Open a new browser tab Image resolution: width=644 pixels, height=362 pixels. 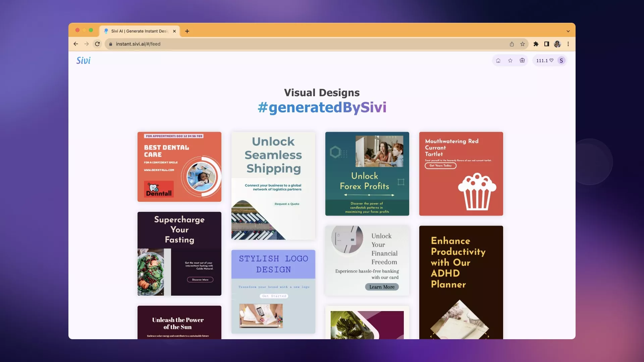click(x=187, y=31)
